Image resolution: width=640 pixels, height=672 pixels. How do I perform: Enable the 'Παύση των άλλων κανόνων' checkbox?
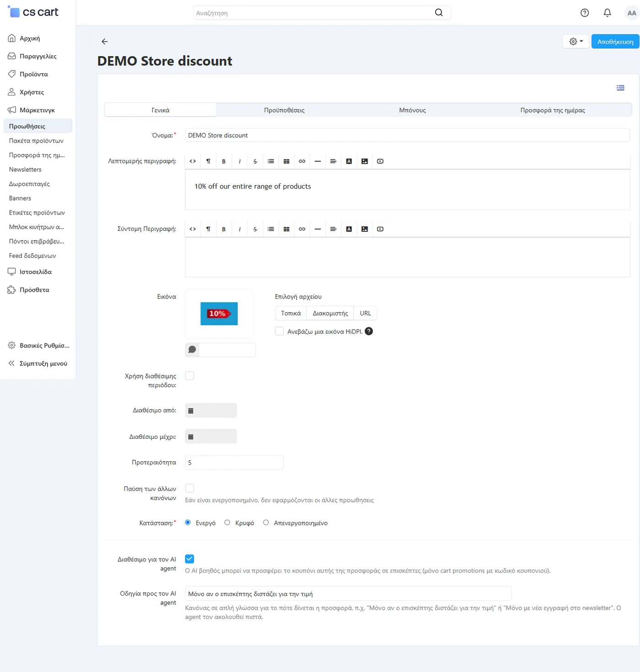190,488
